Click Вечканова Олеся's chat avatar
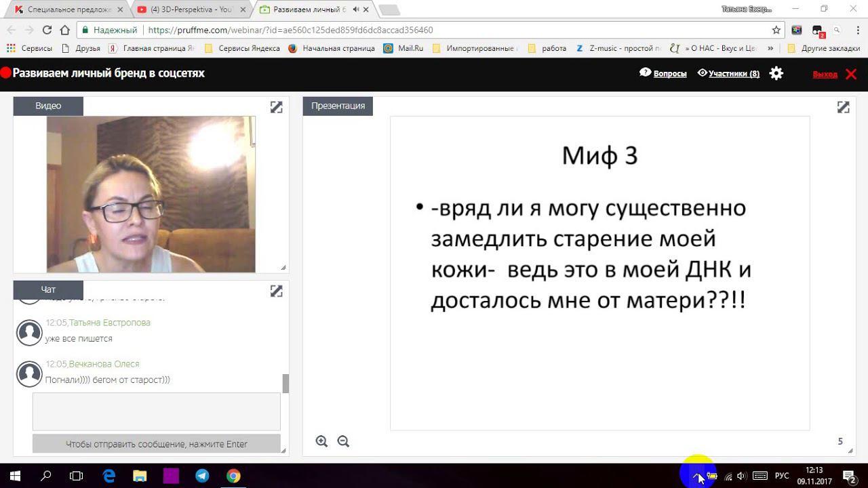This screenshot has width=868, height=488. pyautogui.click(x=29, y=373)
